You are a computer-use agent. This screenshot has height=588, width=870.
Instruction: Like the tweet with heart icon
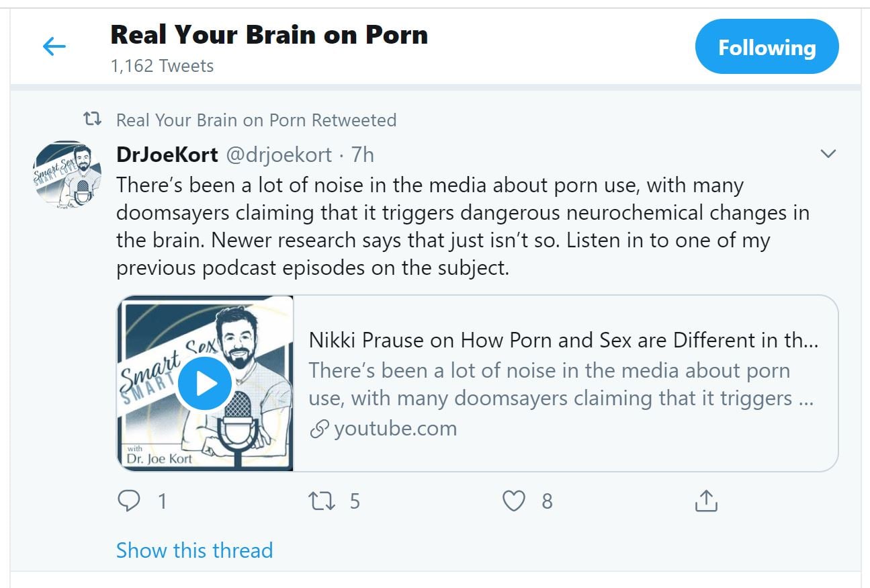tap(514, 501)
